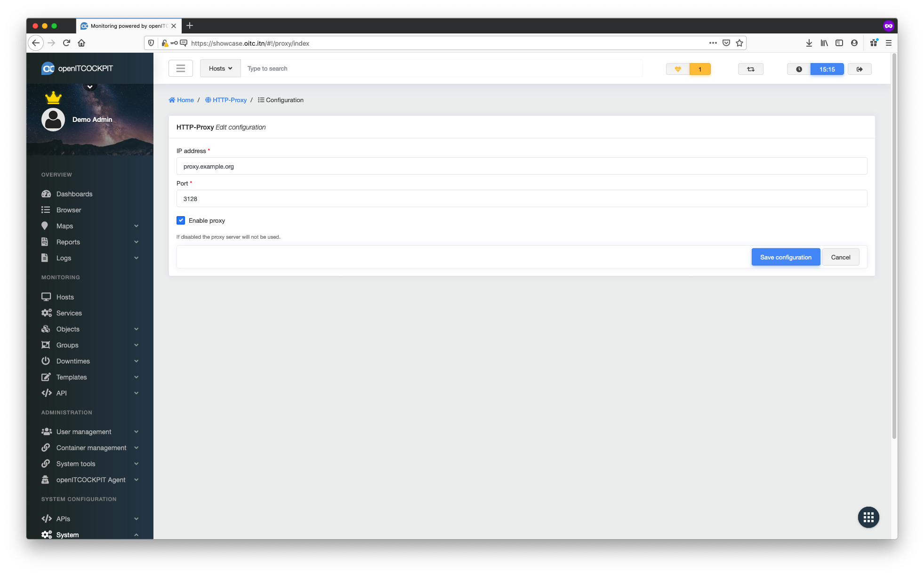Screen dimensions: 924x574
Task: Click the IP address input field
Action: pyautogui.click(x=522, y=166)
